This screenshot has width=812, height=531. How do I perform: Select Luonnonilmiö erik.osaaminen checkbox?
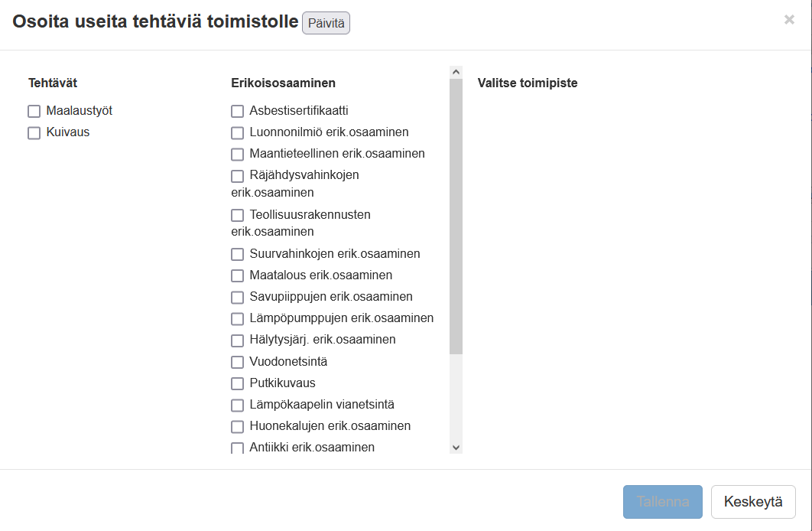238,133
